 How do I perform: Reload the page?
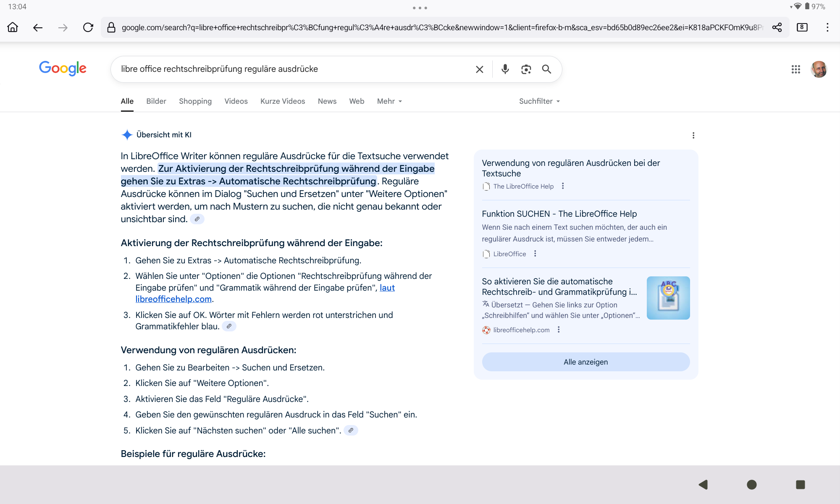pyautogui.click(x=88, y=27)
